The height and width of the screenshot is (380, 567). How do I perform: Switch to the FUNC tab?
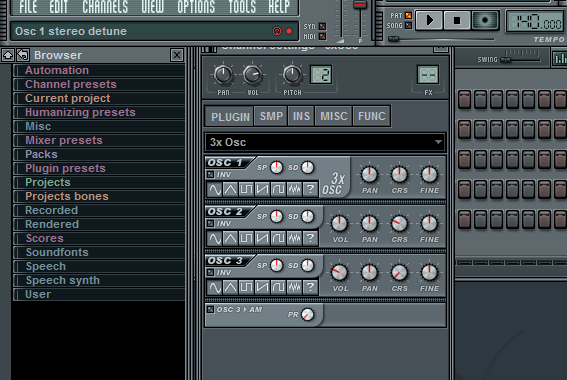[x=372, y=116]
